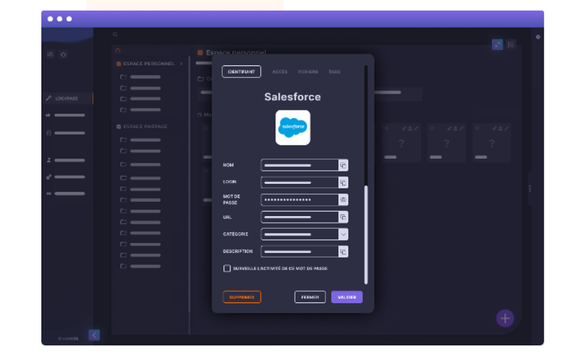Copy the Description field value
588x364 pixels.
(343, 252)
